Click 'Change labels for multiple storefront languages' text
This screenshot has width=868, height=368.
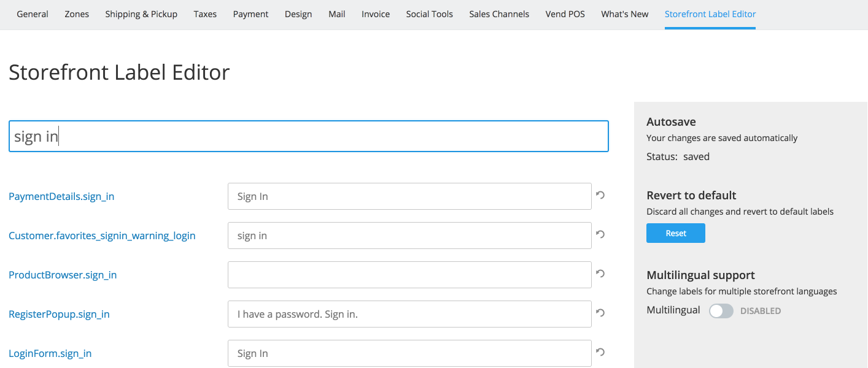(x=742, y=291)
